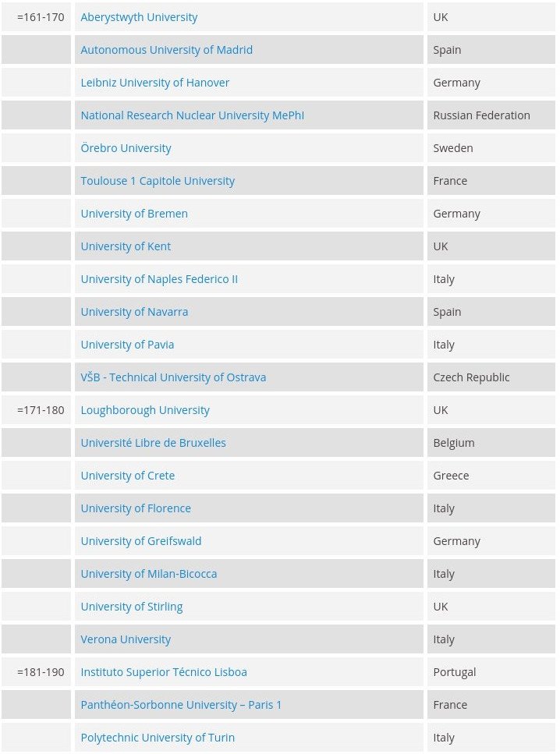Click the University of Bremen link
Viewport: 560px width, 754px height.
click(134, 214)
